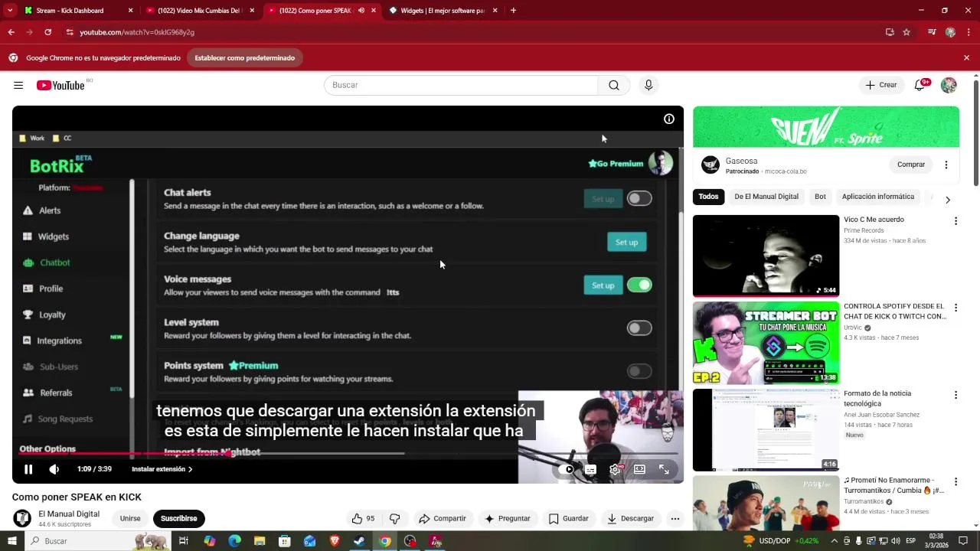Switch the player to theater mode
The image size is (980, 551).
pos(639,469)
